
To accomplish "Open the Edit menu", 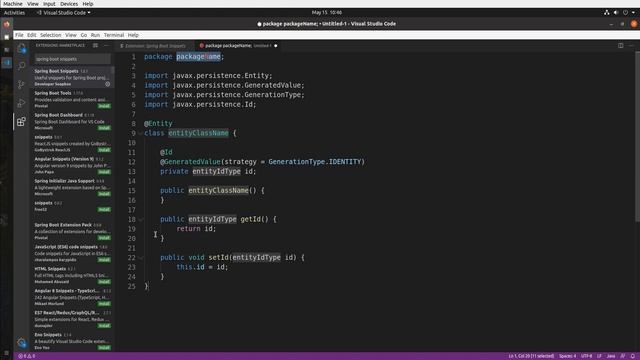I will pos(31,35).
